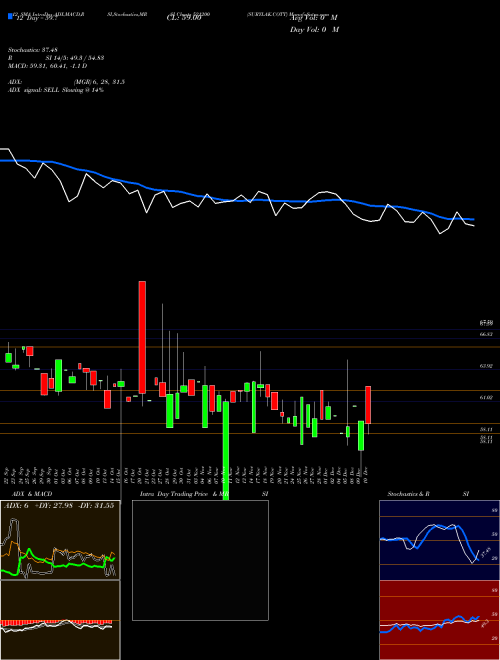500x660 pixels.
Task: Click the empty Intra Day Trading chart panel
Action: [200, 560]
